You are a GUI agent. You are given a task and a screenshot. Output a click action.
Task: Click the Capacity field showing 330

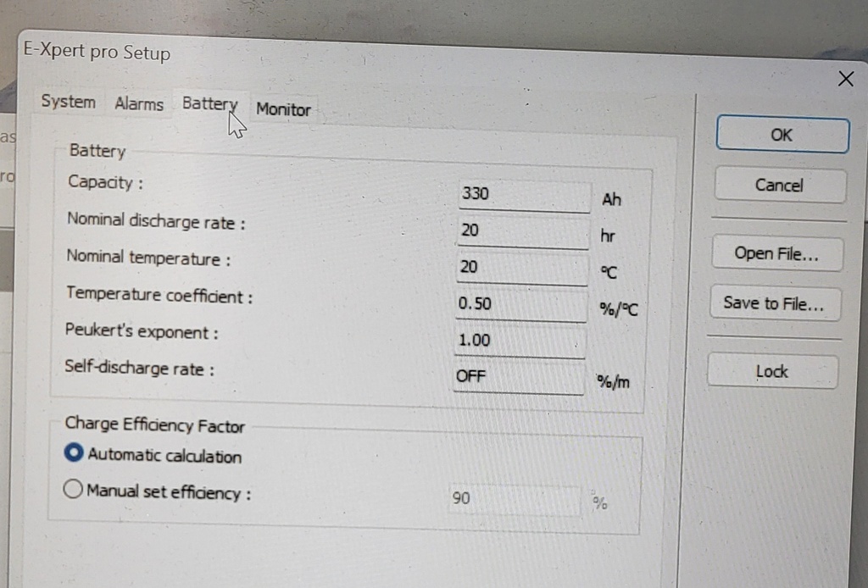click(x=523, y=195)
